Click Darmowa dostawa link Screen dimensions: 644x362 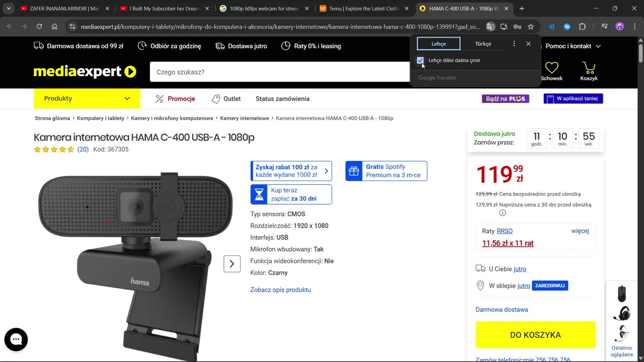pyautogui.click(x=502, y=309)
